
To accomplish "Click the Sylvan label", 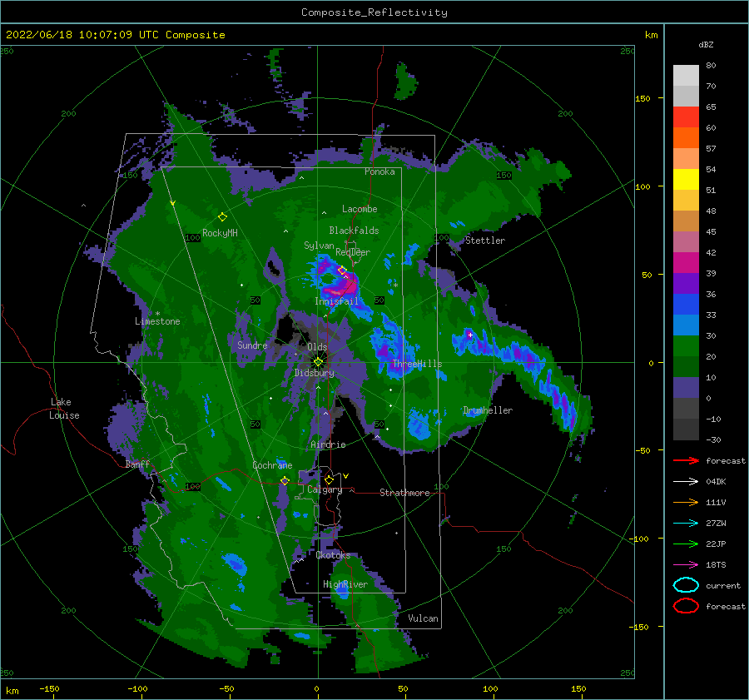I will coord(319,246).
